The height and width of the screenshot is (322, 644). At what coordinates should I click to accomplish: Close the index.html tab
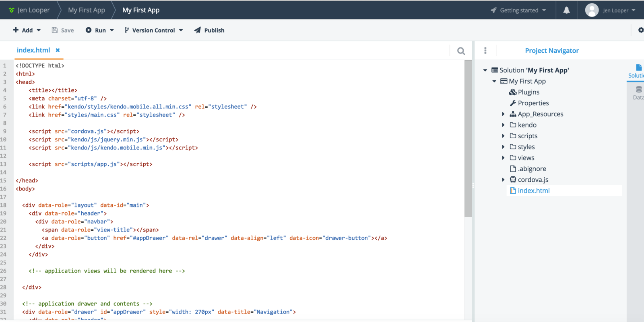(58, 50)
